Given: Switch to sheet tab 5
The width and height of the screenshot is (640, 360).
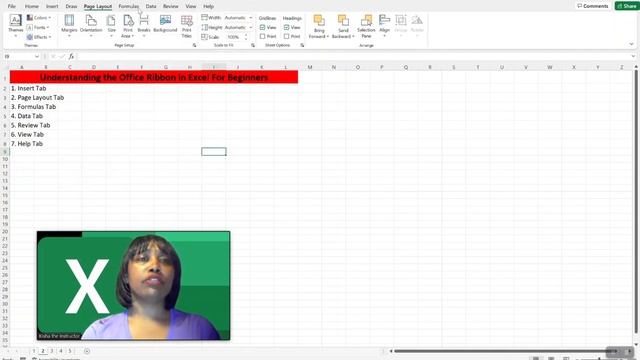Looking at the screenshot, I should click(70, 351).
